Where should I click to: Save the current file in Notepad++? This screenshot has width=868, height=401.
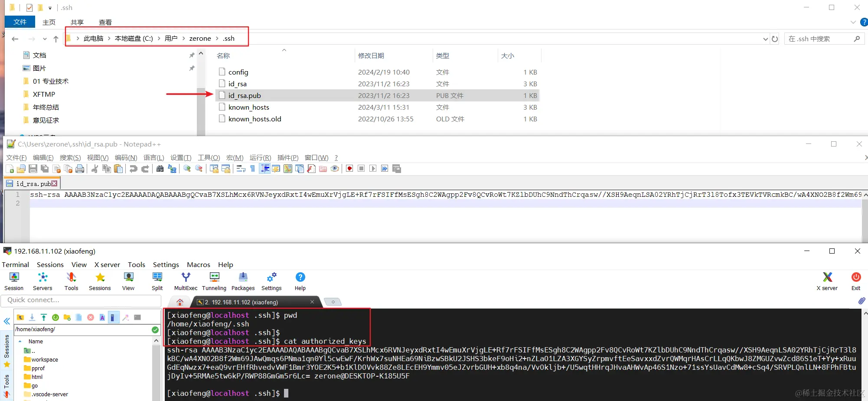coord(33,169)
